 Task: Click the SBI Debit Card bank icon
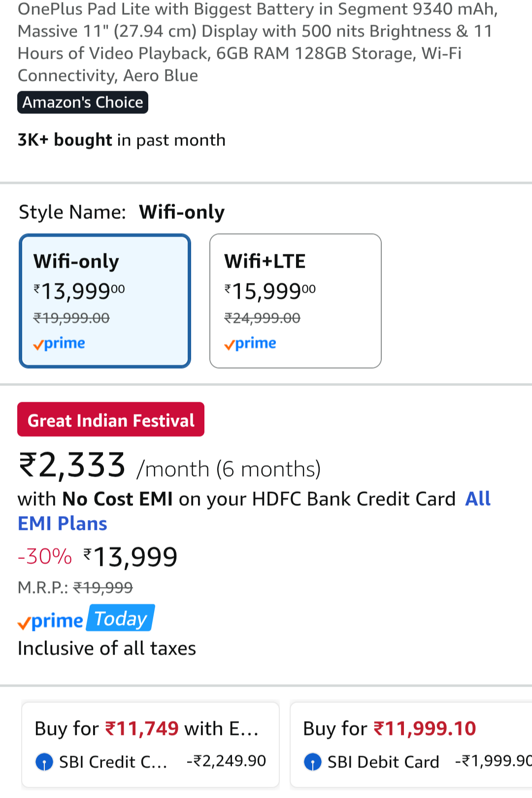coord(313,762)
